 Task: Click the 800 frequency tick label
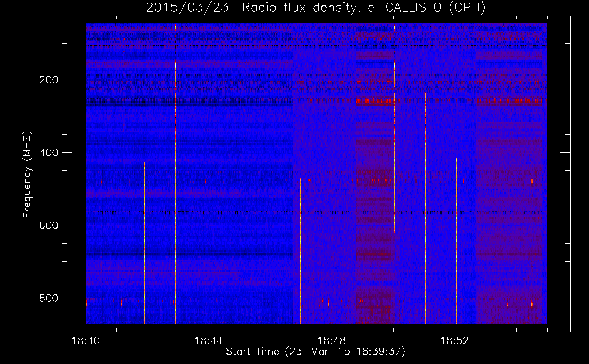[49, 298]
